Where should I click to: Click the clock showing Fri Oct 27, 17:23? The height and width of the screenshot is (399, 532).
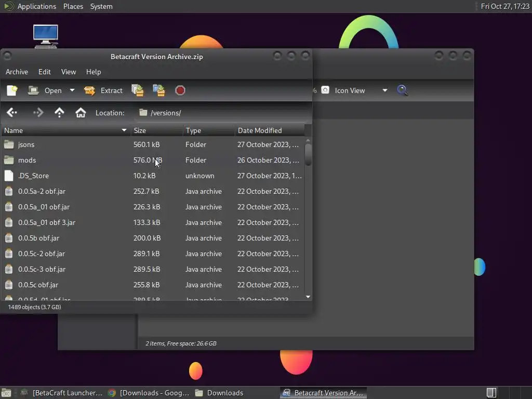point(505,6)
